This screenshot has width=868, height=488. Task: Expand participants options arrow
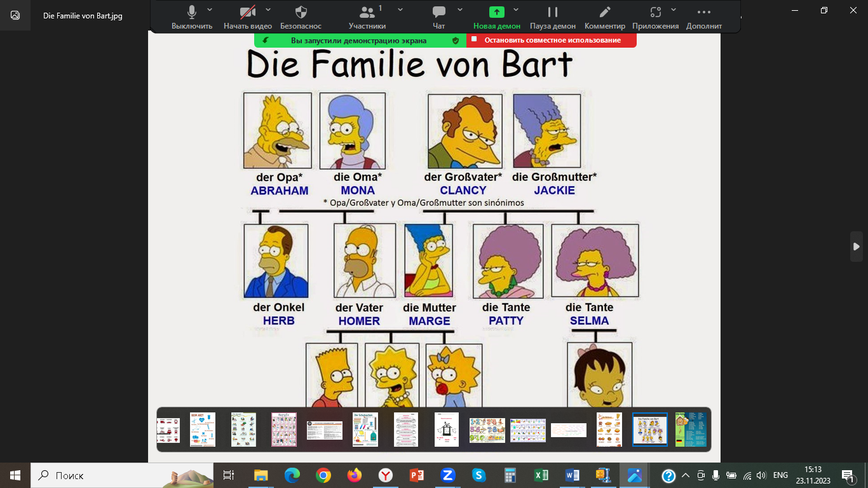pos(400,10)
